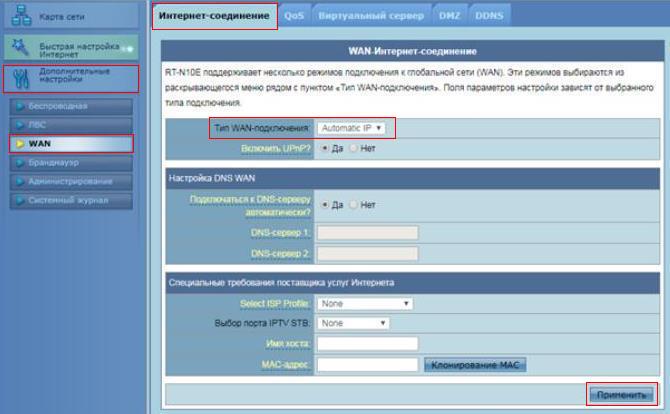Click Имя хоста label link
The width and height of the screenshot is (670, 414).
pyautogui.click(x=288, y=344)
